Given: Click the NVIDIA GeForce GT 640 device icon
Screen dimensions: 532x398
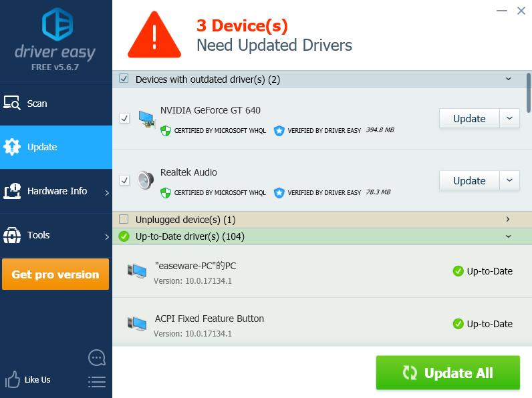Looking at the screenshot, I should [146, 119].
